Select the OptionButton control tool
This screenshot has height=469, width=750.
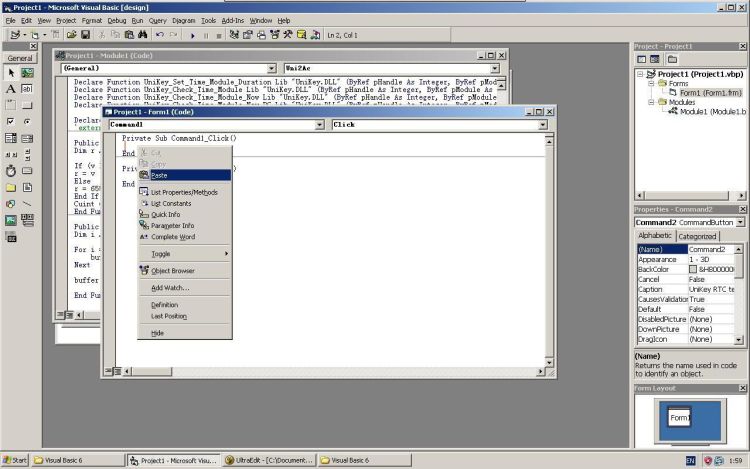click(x=27, y=121)
